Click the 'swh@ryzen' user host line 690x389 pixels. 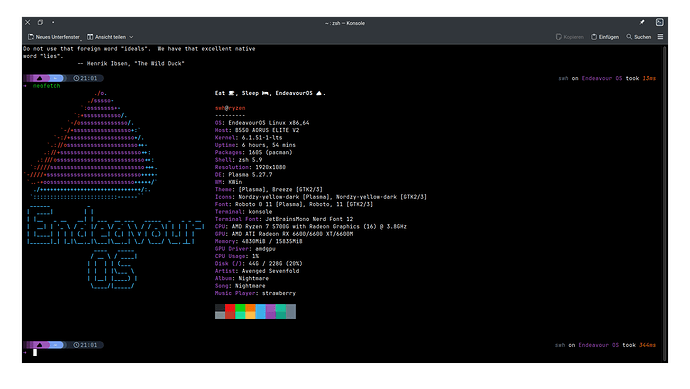[230, 108]
